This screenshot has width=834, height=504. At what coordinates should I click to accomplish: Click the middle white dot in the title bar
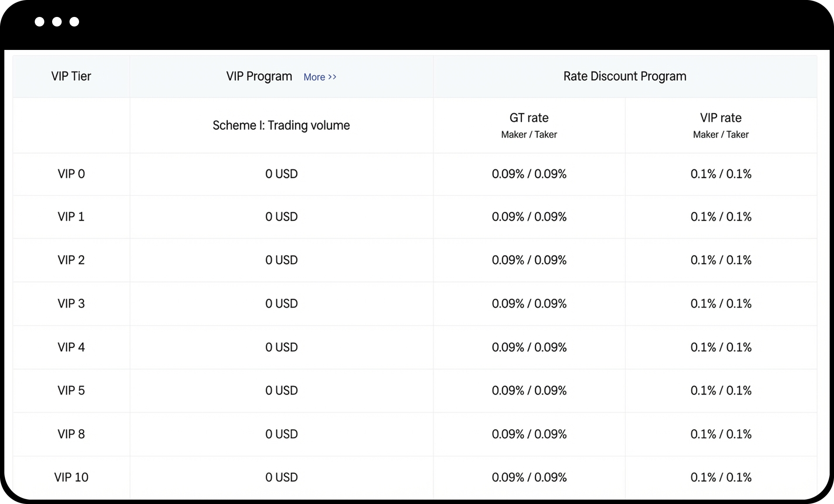point(57,22)
